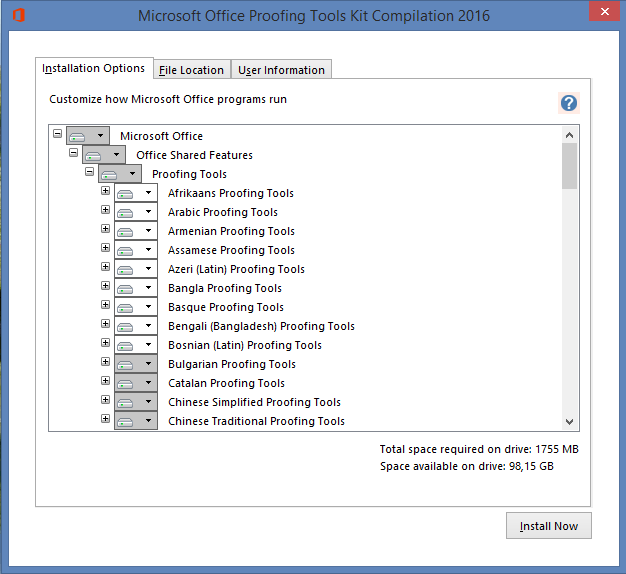This screenshot has height=574, width=626.
Task: Click the scroll down arrow of the list
Action: point(570,422)
